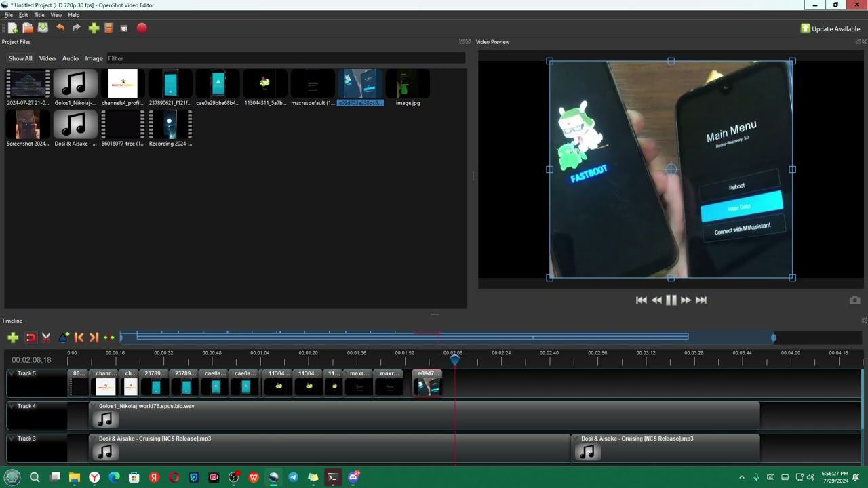
Task: Save the project using the toolbar icon
Action: coord(43,28)
